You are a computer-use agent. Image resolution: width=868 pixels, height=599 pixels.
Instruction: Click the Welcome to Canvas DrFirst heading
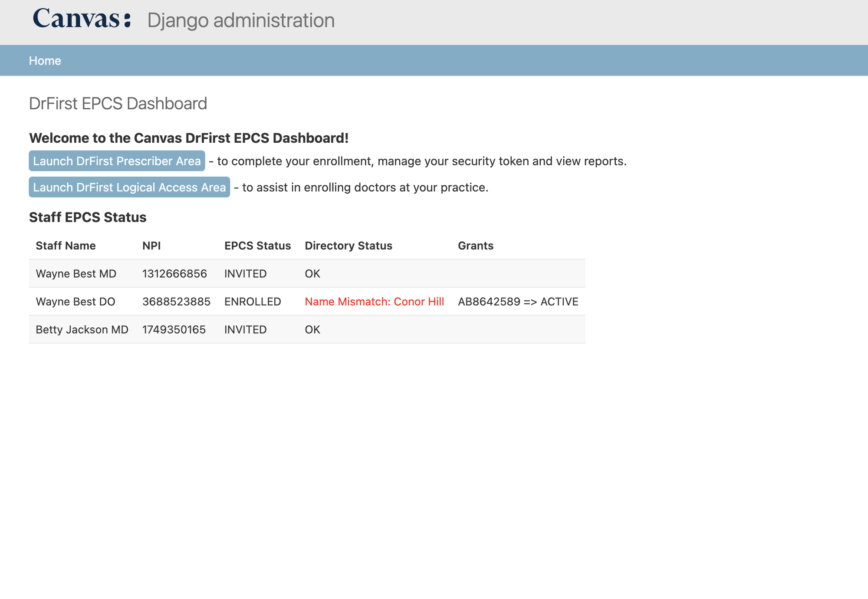(x=189, y=138)
